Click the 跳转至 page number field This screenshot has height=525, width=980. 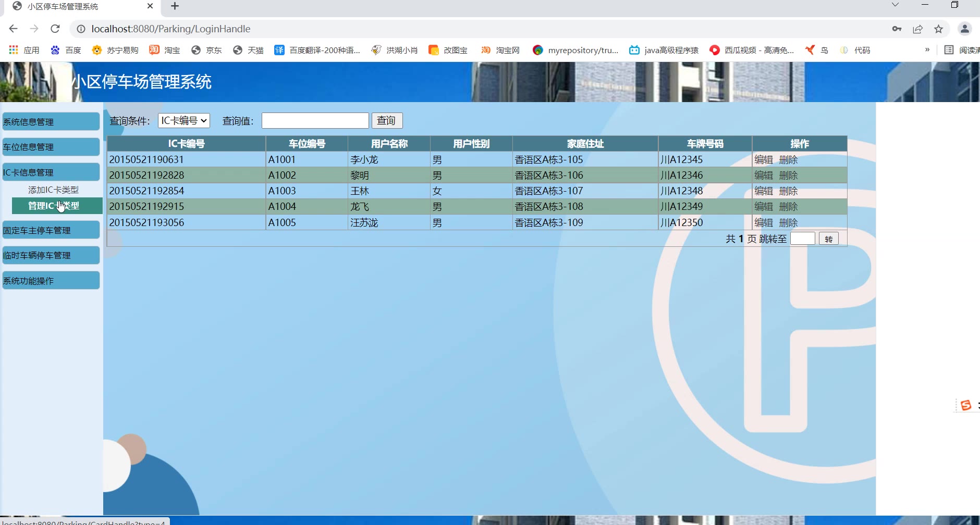pyautogui.click(x=803, y=239)
